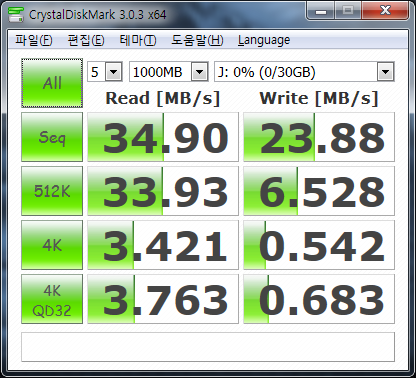Start the Seq benchmark test
This screenshot has height=378, width=416.
coord(52,137)
